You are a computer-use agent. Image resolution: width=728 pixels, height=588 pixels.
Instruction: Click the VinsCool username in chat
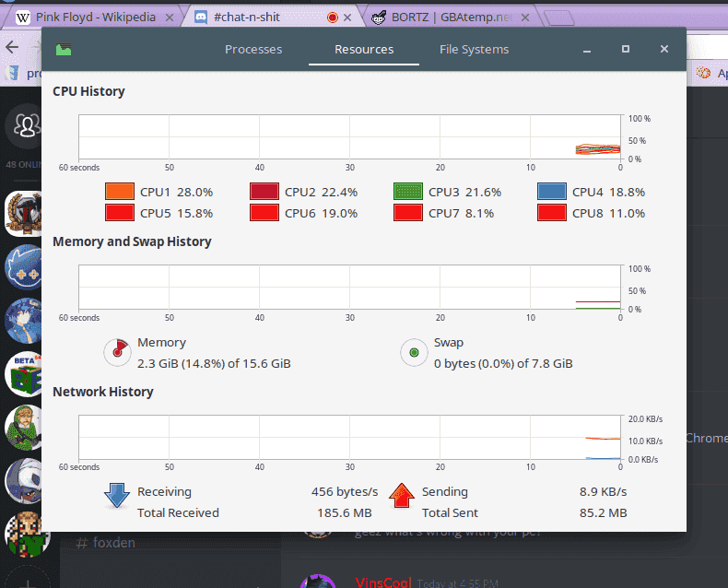383,582
